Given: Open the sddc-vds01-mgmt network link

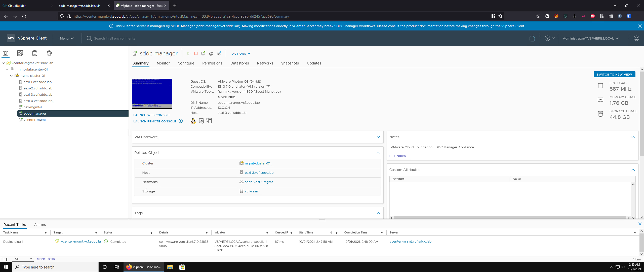Looking at the screenshot, I should coord(259,182).
